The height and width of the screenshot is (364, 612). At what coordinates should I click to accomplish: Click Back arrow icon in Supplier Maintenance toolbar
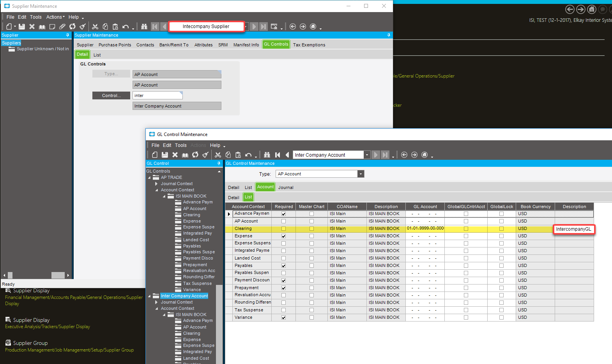pyautogui.click(x=293, y=27)
